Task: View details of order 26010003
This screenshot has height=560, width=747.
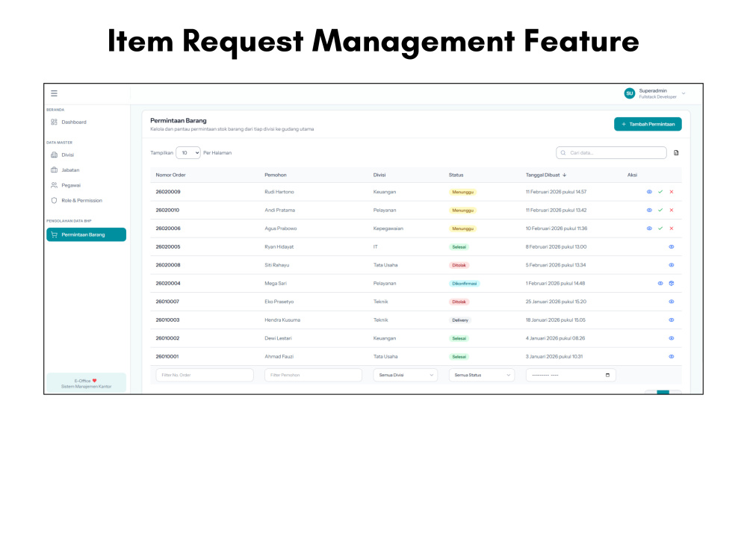Action: pyautogui.click(x=672, y=320)
